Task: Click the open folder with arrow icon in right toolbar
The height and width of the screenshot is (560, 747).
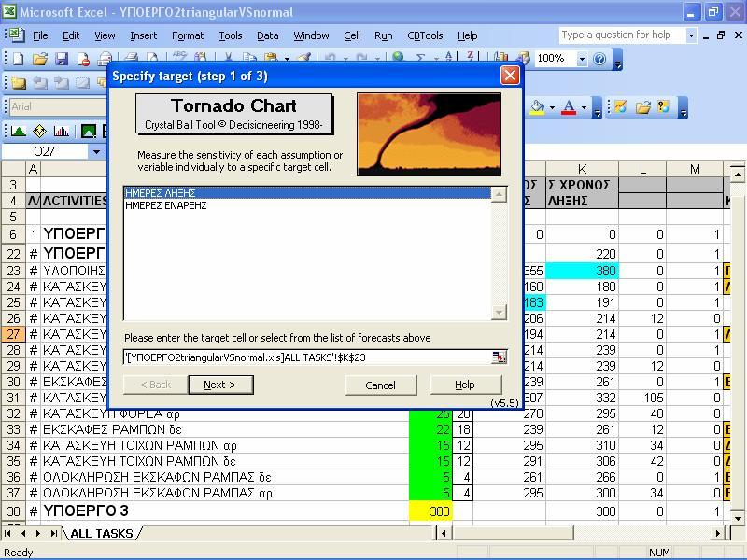Action: pos(642,106)
